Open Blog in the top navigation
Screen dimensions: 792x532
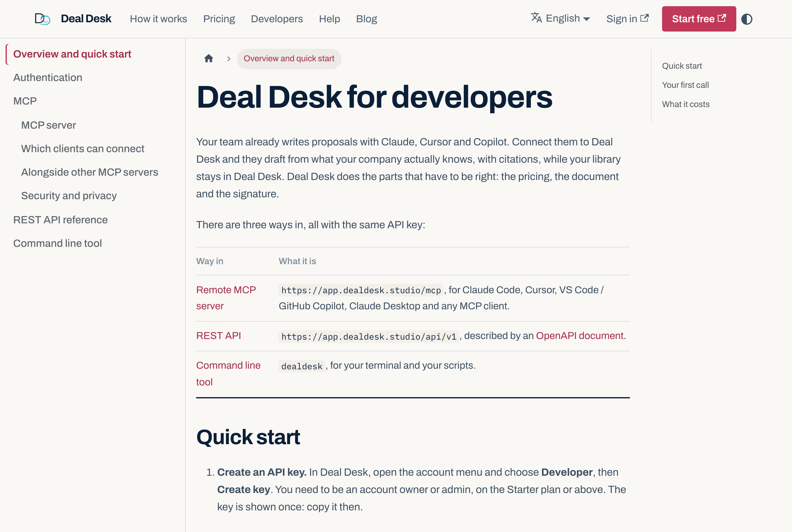click(x=367, y=19)
